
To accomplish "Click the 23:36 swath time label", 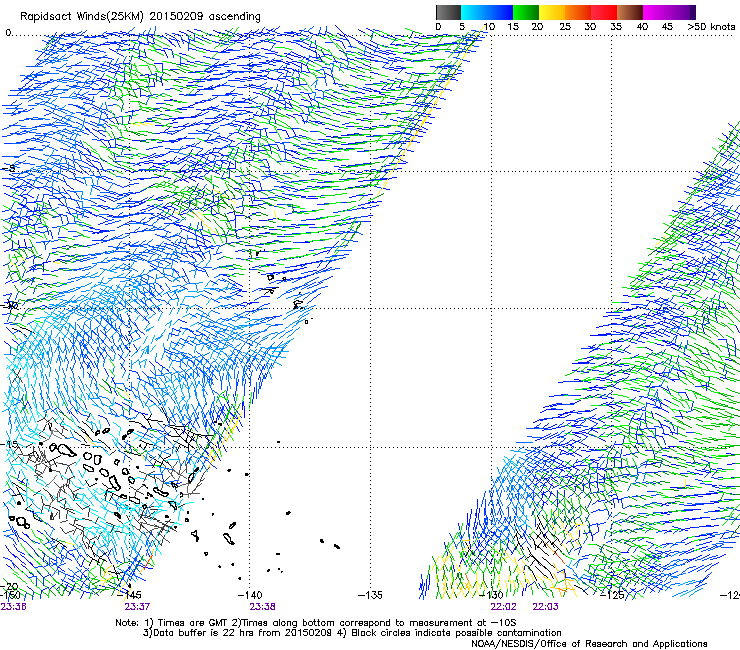I will pyautogui.click(x=14, y=607).
